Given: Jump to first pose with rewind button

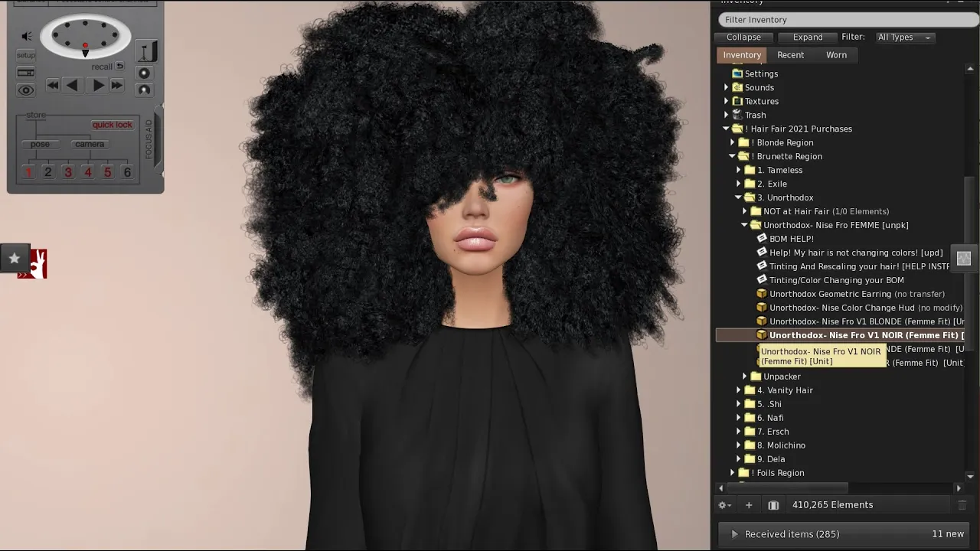Looking at the screenshot, I should 52,86.
